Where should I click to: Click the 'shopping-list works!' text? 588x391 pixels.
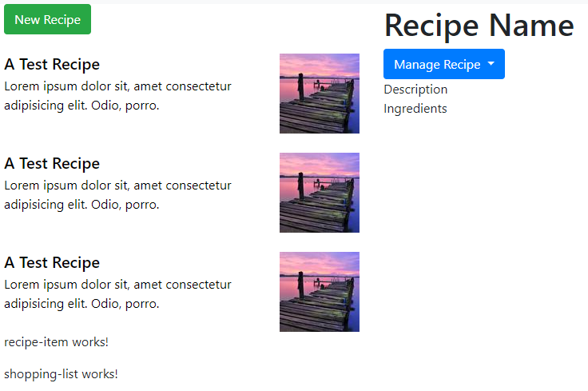tap(61, 373)
